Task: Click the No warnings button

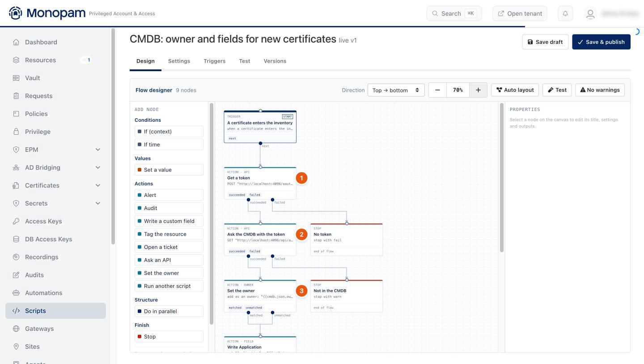Action: (x=600, y=90)
